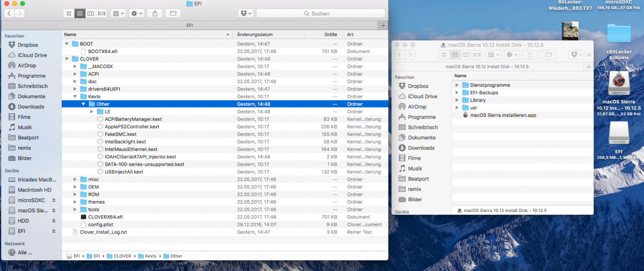Screen dimensions: 644x271
Task: Switch to column view in EFI window
Action: click(x=91, y=13)
